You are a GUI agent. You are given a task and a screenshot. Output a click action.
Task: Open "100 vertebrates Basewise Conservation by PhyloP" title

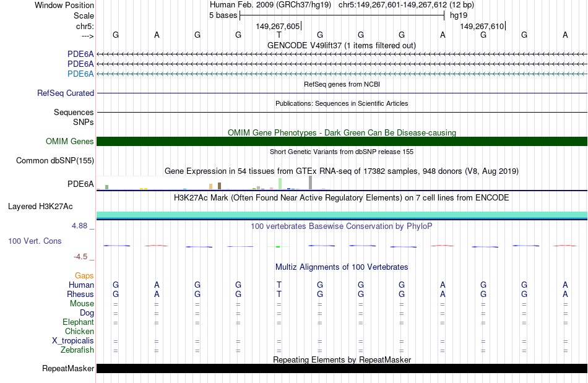tap(342, 226)
